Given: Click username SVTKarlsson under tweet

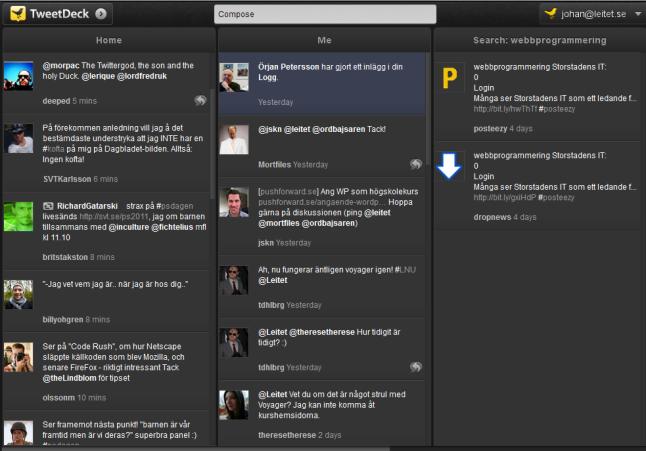Looking at the screenshot, I should coord(67,179).
